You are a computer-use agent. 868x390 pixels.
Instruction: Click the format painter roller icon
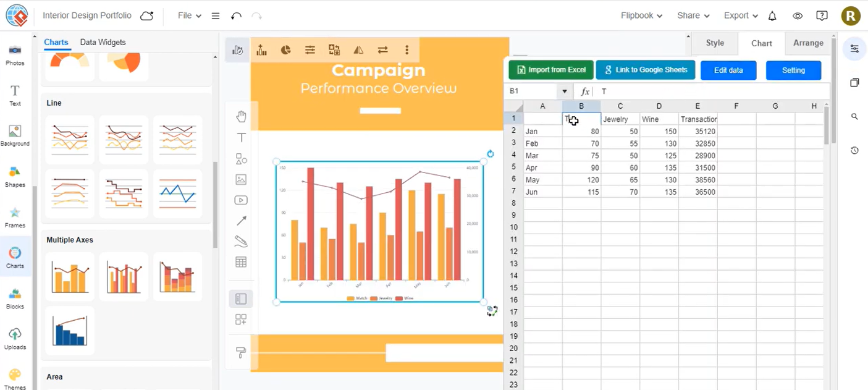pyautogui.click(x=241, y=352)
